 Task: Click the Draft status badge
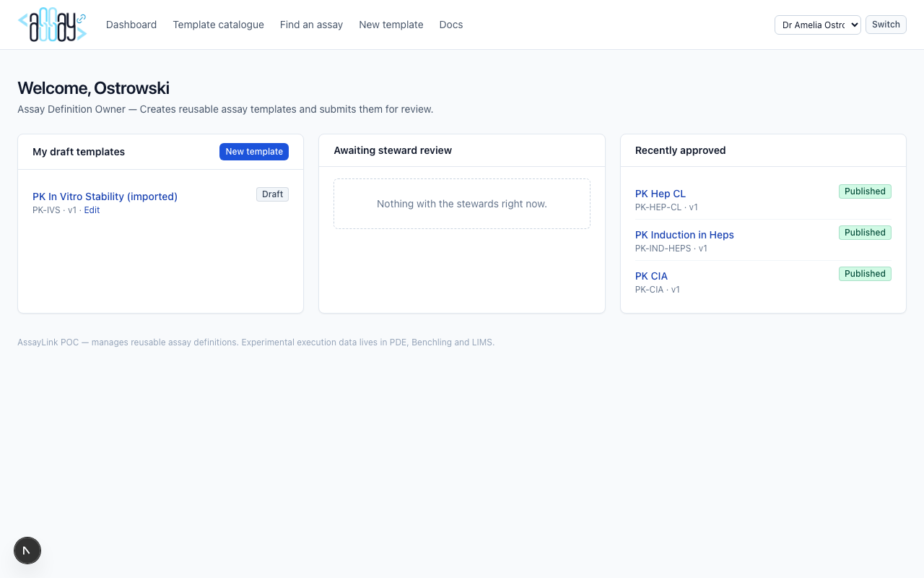pos(272,194)
